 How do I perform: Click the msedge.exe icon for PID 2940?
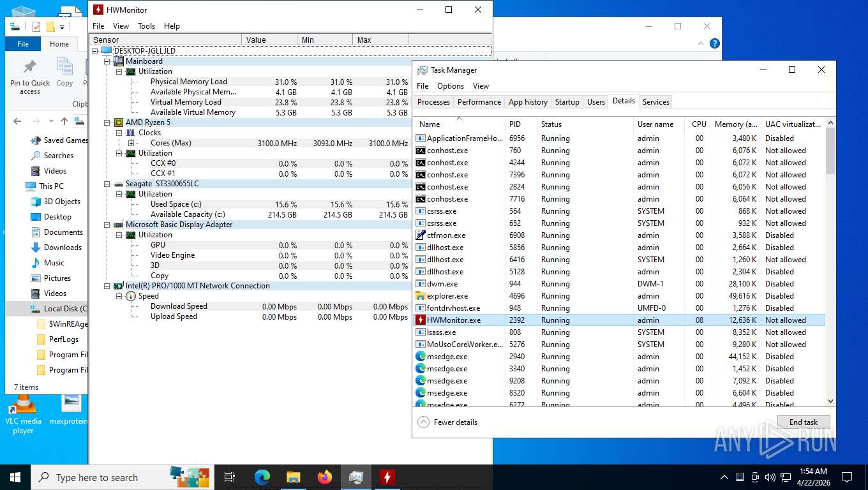421,357
